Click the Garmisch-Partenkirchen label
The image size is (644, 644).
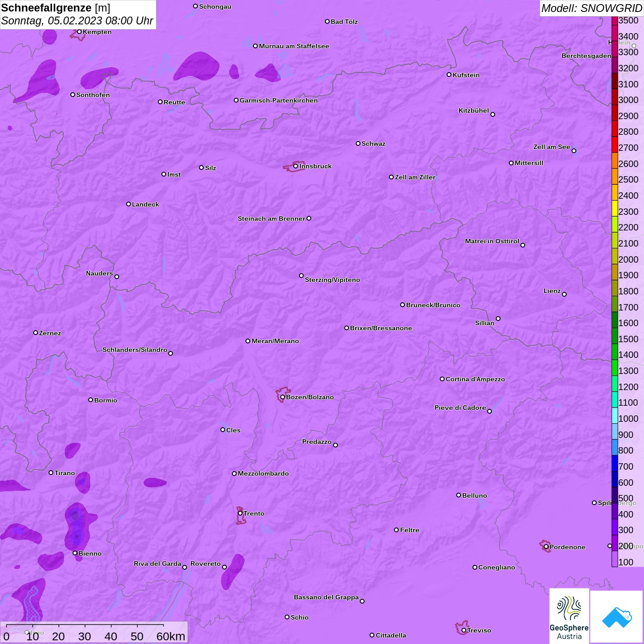pos(279,100)
